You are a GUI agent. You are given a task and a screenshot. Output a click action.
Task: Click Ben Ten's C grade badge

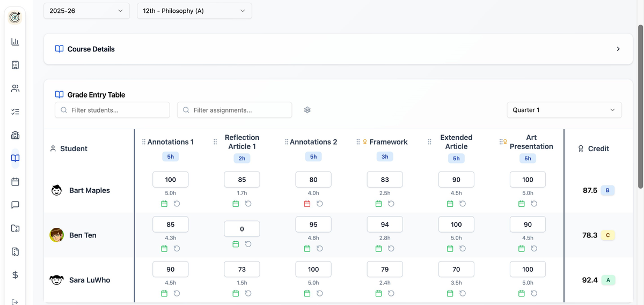coord(608,235)
